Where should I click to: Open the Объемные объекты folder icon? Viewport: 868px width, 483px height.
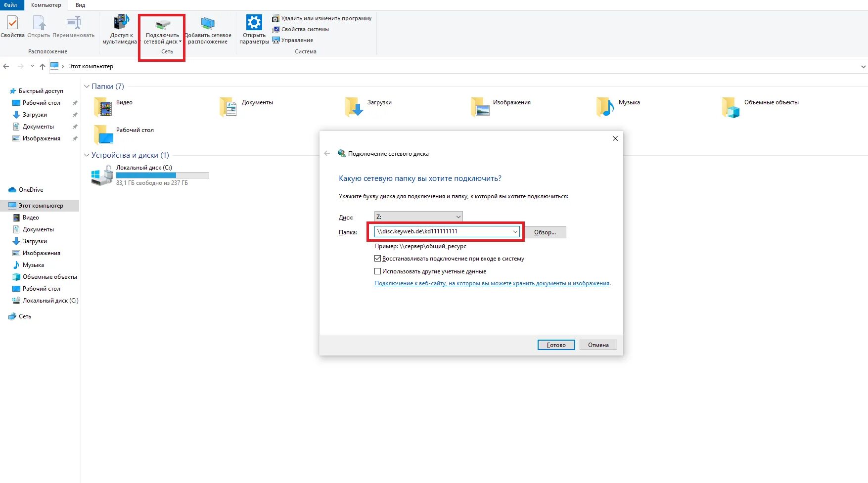coord(731,107)
